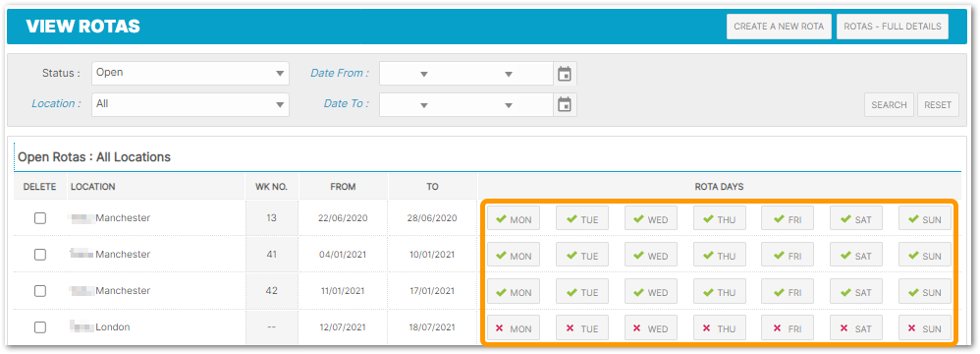Open MON for the week 13 rota
The height and width of the screenshot is (354, 980).
pyautogui.click(x=514, y=219)
